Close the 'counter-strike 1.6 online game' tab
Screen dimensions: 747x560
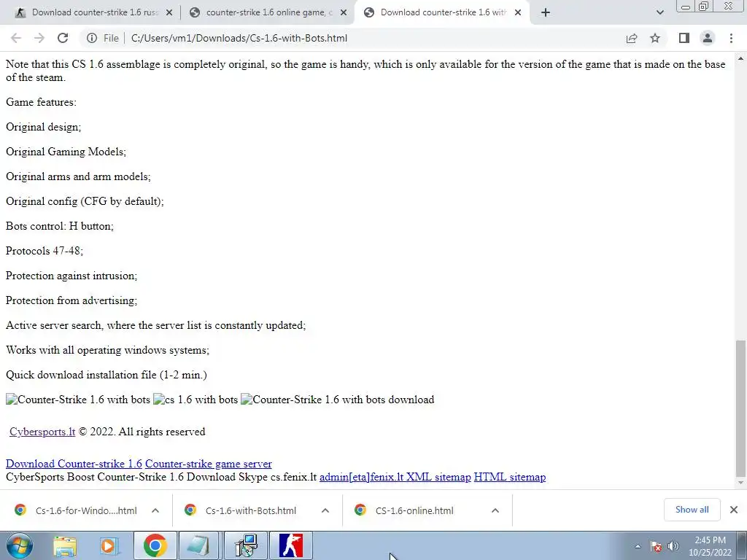coord(344,13)
